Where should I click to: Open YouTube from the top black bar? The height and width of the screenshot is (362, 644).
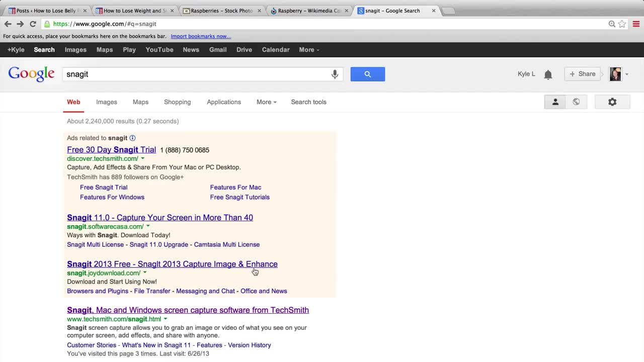[159, 50]
